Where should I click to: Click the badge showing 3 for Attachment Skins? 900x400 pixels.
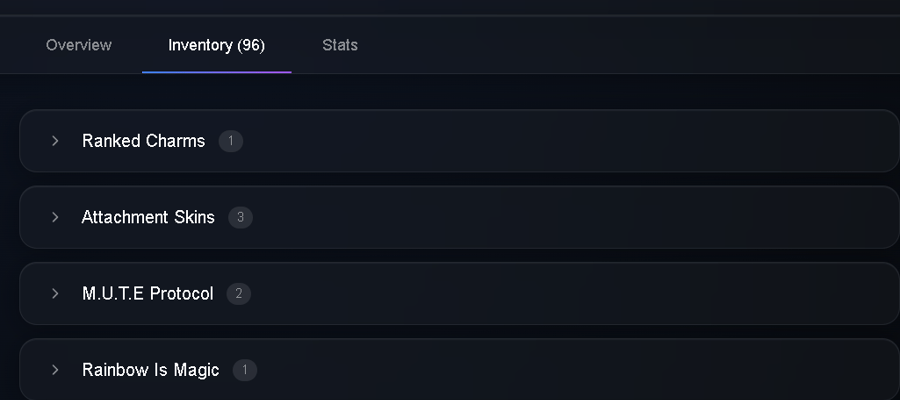coord(240,217)
